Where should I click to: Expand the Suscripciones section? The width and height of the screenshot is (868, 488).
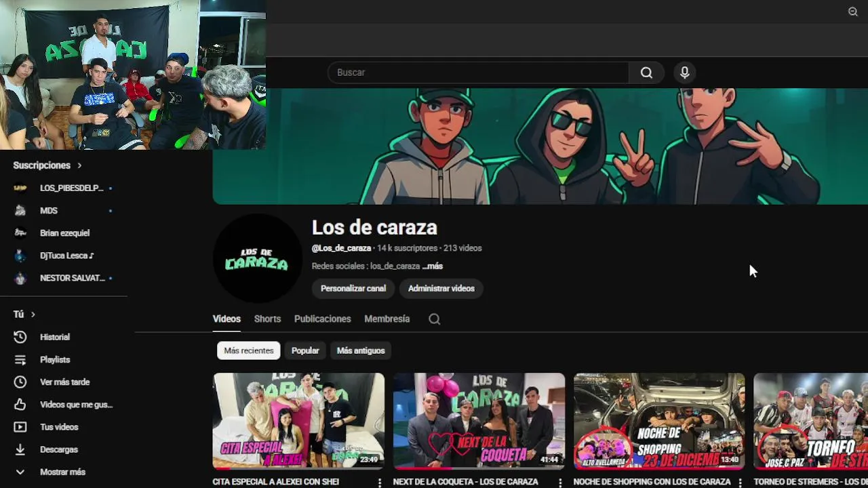(47, 165)
